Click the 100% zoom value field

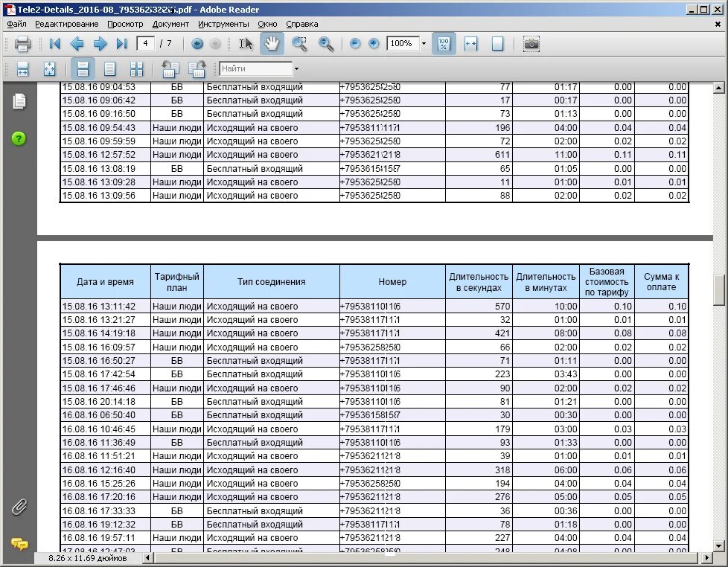[x=402, y=44]
